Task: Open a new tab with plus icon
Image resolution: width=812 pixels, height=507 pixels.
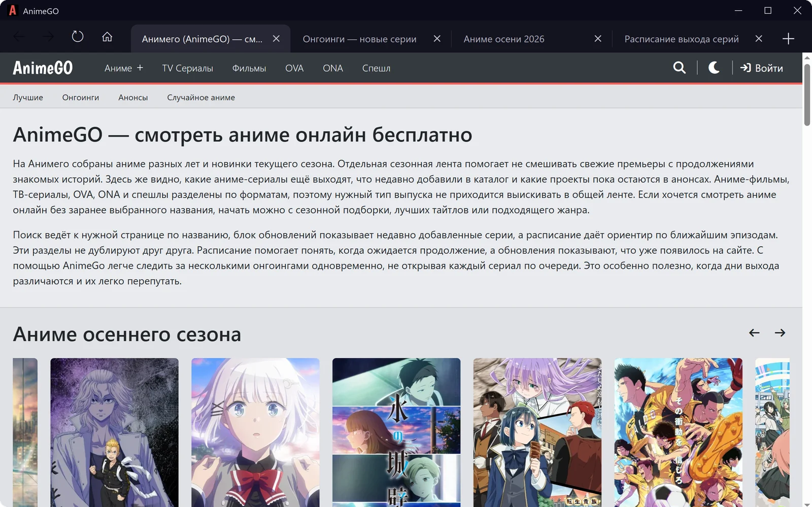Action: point(788,39)
